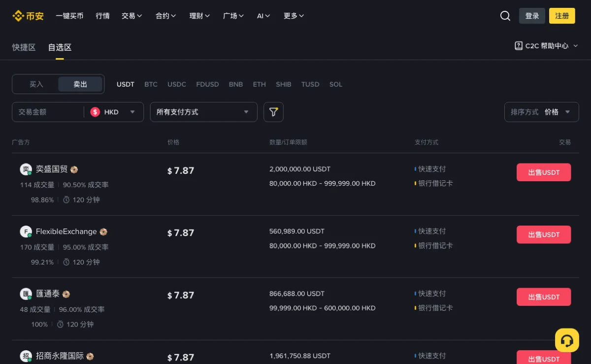Open the search magnifier icon
The width and height of the screenshot is (591, 364).
[505, 16]
